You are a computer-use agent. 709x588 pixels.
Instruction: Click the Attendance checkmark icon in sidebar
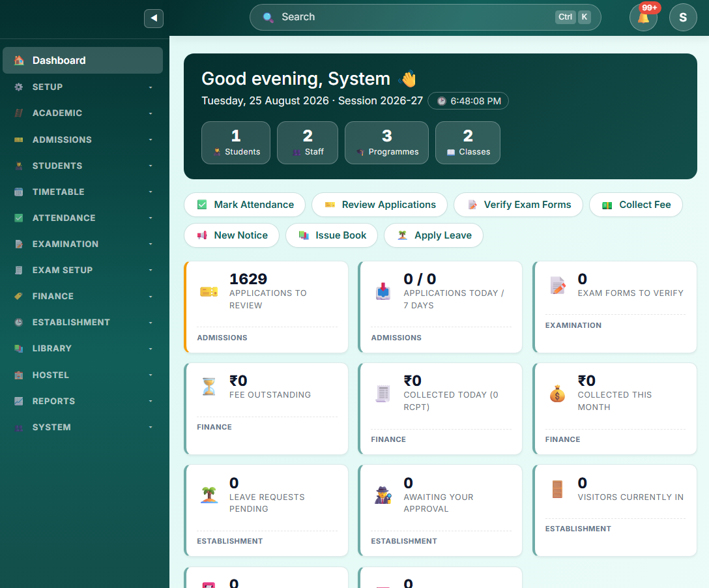coord(18,218)
